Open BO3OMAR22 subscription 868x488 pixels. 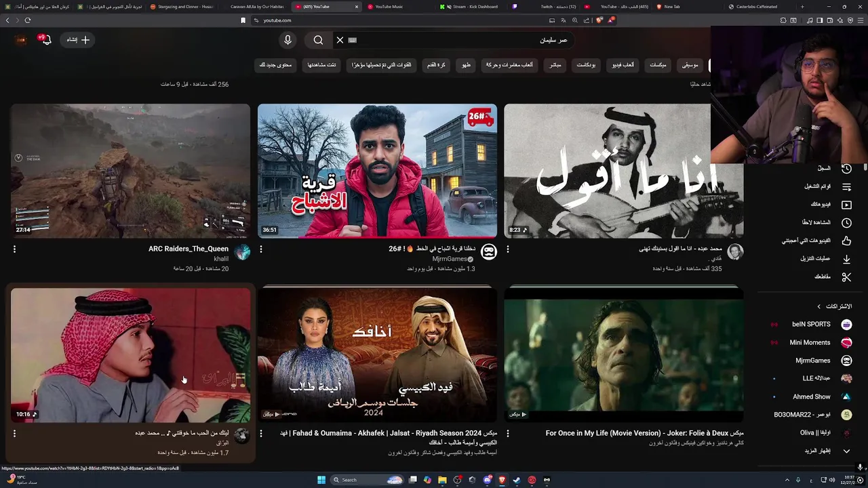pyautogui.click(x=812, y=415)
